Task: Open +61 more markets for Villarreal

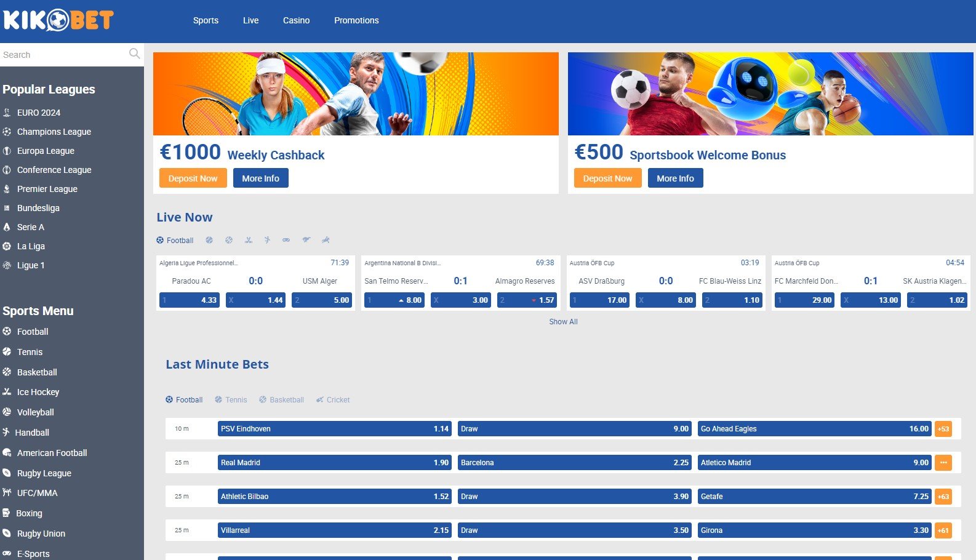Action: pyautogui.click(x=943, y=530)
